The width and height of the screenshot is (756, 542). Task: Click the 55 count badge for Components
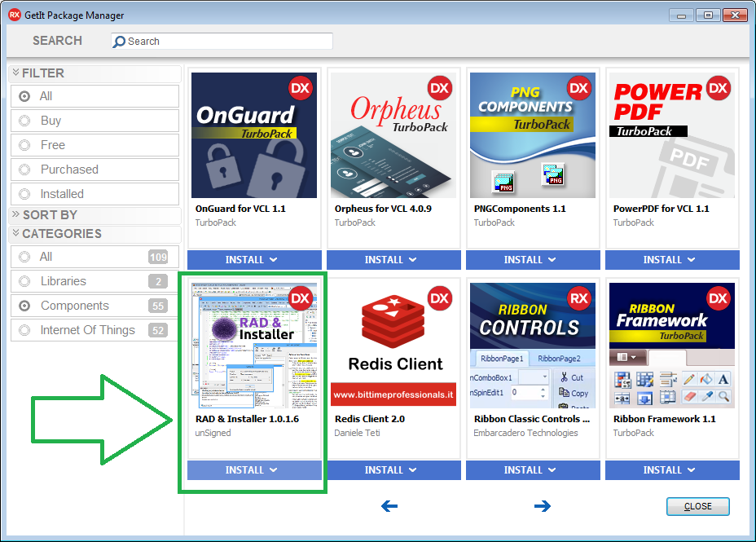[158, 306]
